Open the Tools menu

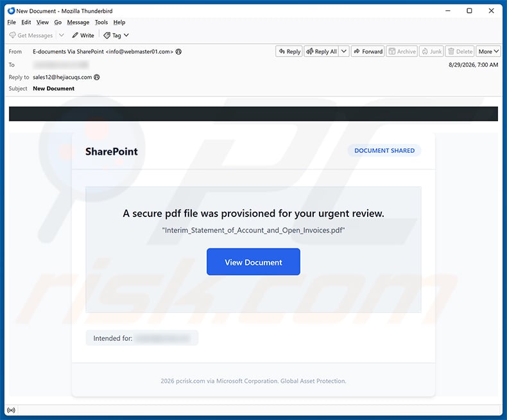coord(101,22)
